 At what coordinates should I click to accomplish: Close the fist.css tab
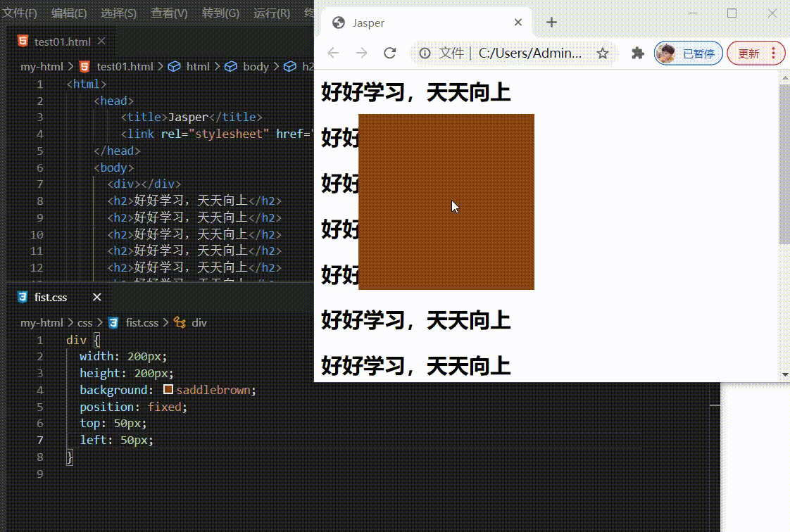(x=97, y=298)
